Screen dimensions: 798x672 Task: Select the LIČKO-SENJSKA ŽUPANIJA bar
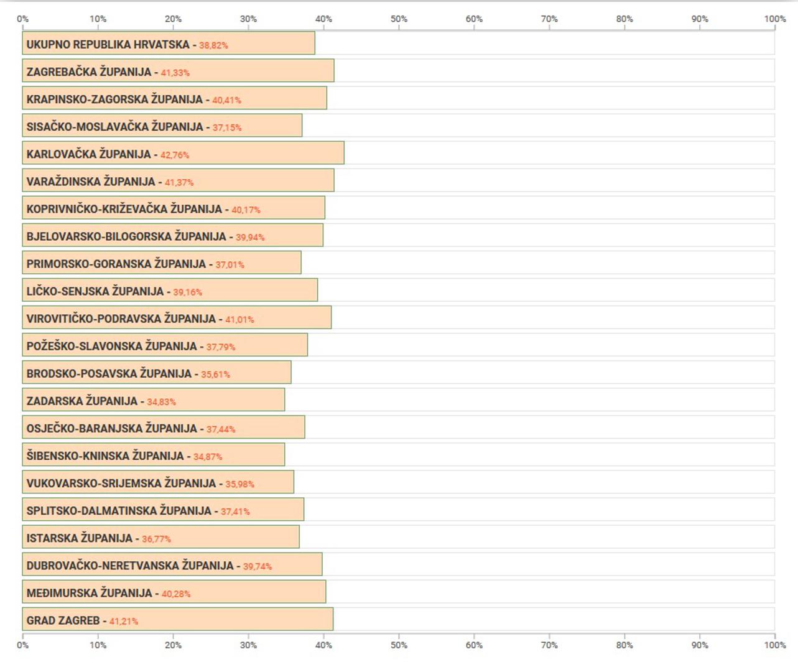pyautogui.click(x=170, y=290)
